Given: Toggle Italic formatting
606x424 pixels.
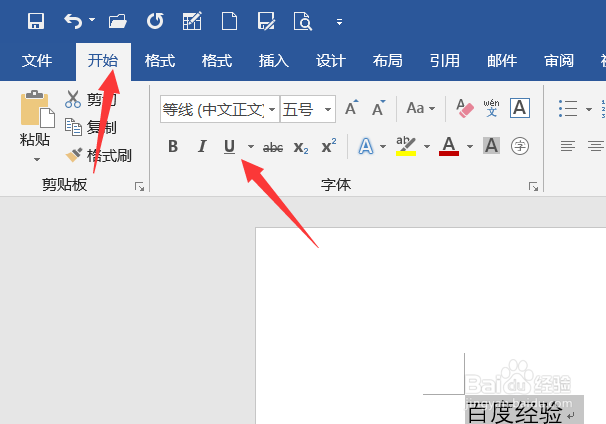Looking at the screenshot, I should (202, 146).
